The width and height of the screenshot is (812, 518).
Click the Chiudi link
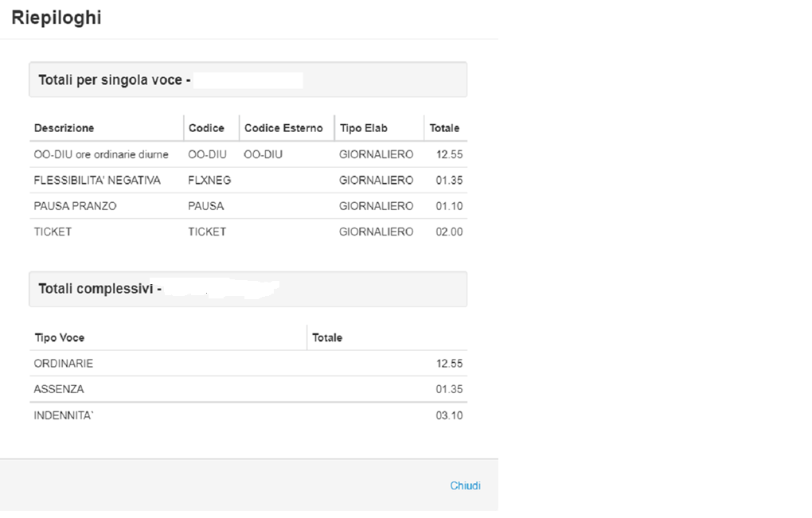[465, 485]
